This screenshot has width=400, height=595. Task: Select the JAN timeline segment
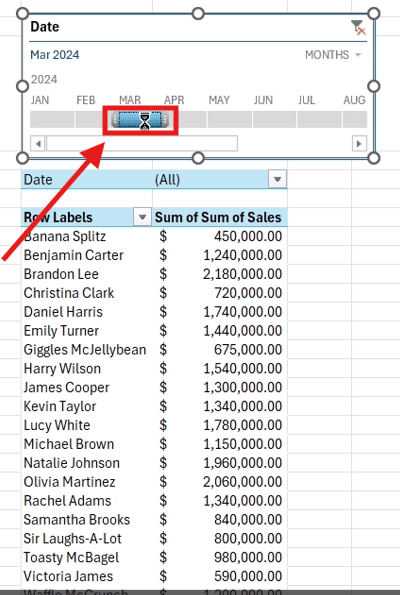pyautogui.click(x=52, y=119)
